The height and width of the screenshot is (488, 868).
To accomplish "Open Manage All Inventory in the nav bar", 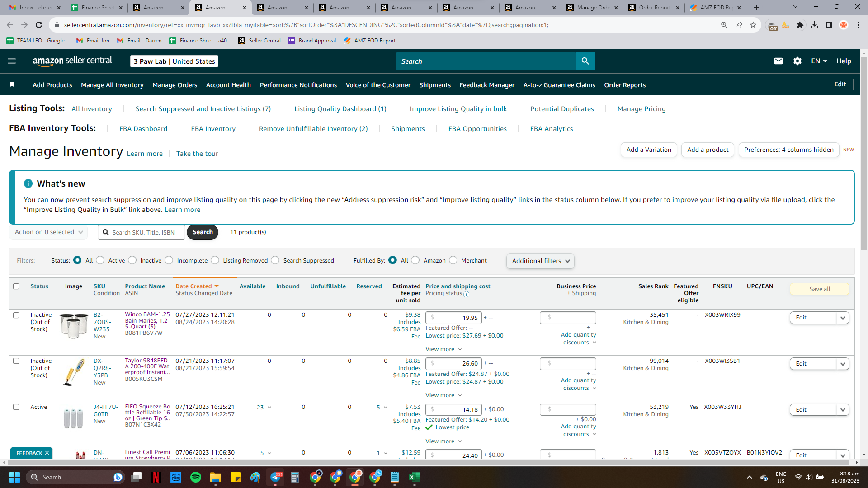I will pyautogui.click(x=112, y=85).
